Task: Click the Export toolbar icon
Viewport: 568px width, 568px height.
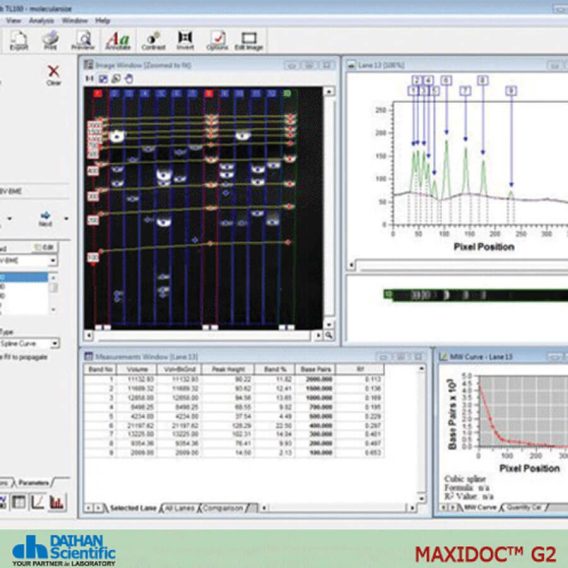Action: 18,40
